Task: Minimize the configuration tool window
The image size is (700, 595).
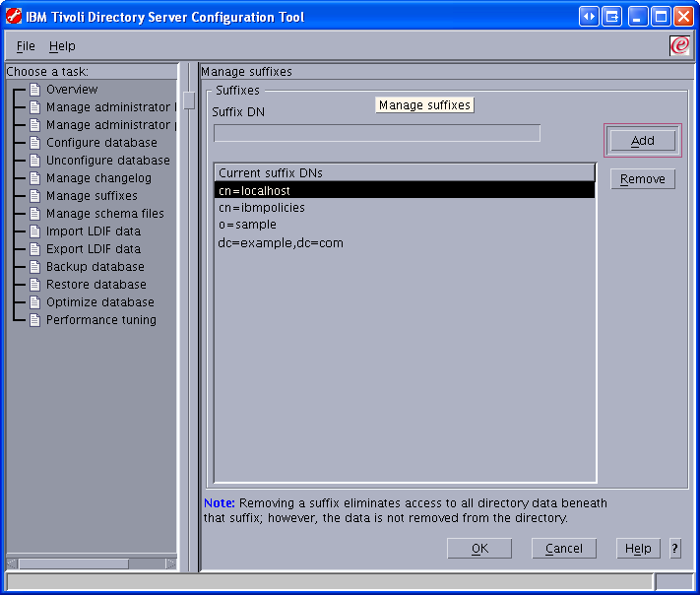Action: pos(638,17)
